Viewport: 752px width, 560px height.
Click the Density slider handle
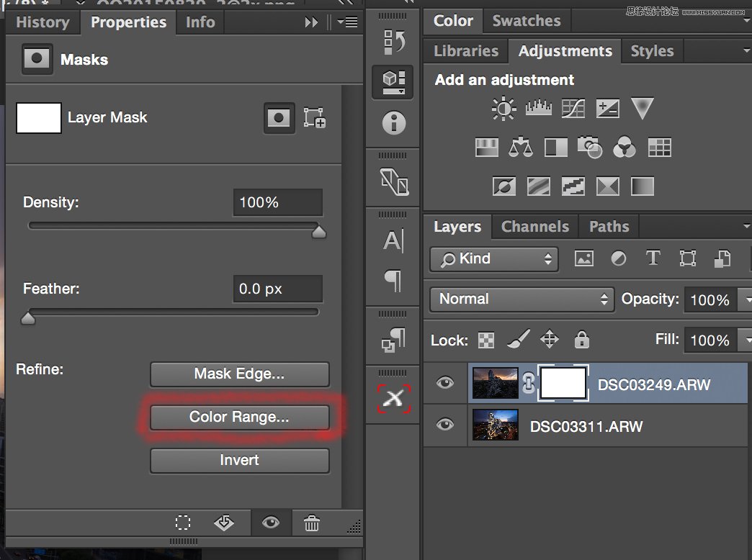(319, 232)
